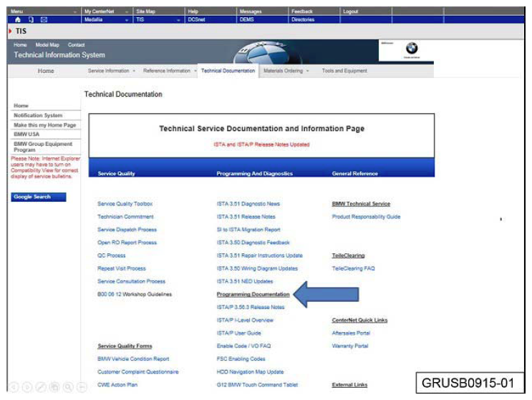Image resolution: width=532 pixels, height=400 pixels.
Task: Click the faint pen icon at bottom left
Action: pos(41,387)
